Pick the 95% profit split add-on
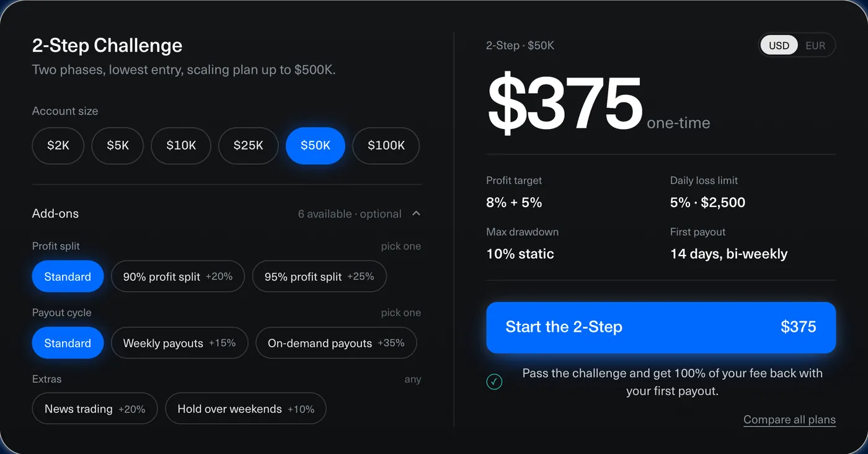This screenshot has width=868, height=454. 319,277
